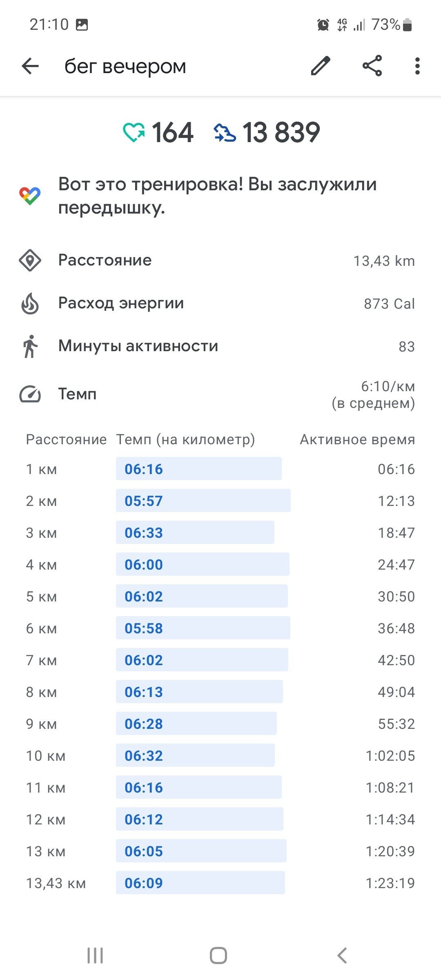The width and height of the screenshot is (441, 980).
Task: Tap the walking person activity minutes icon
Action: (x=30, y=346)
